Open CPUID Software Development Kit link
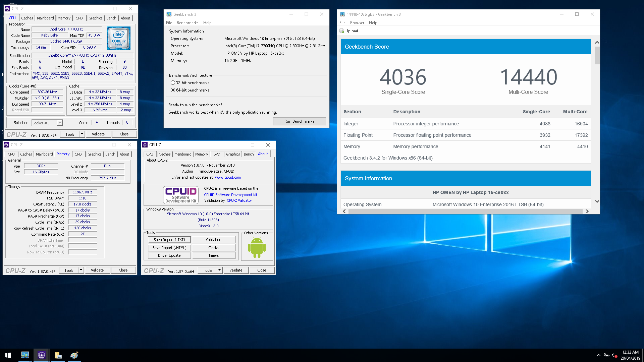The image size is (644, 362). point(231,195)
